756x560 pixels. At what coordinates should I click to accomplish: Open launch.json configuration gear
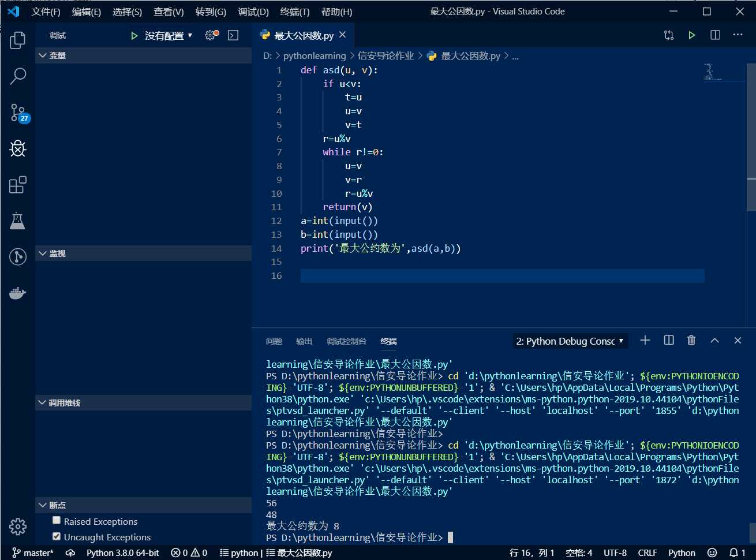211,35
